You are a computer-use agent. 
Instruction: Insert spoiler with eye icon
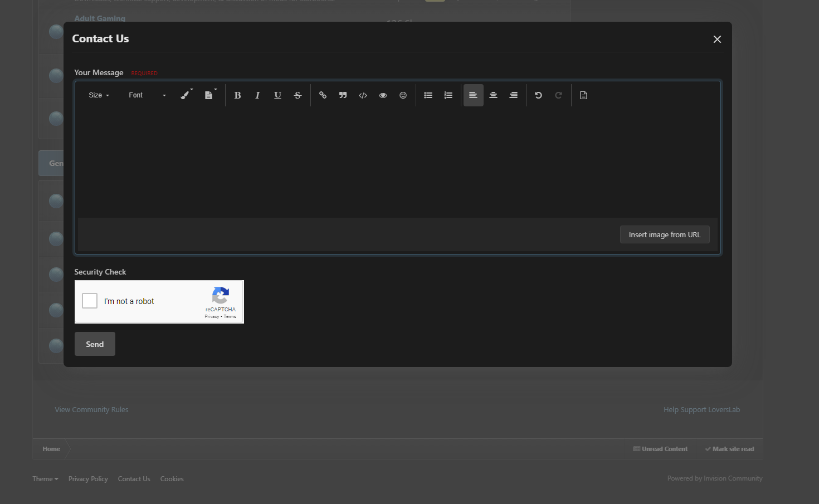click(383, 95)
